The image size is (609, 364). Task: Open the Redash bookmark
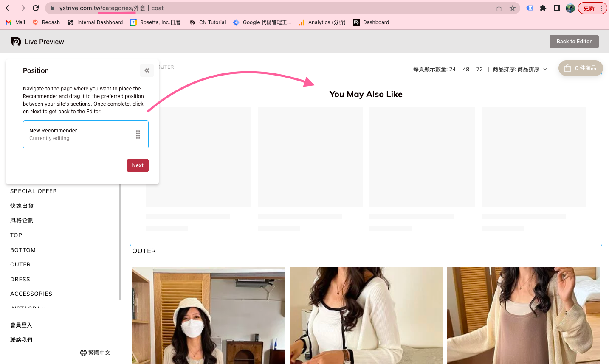(x=46, y=22)
